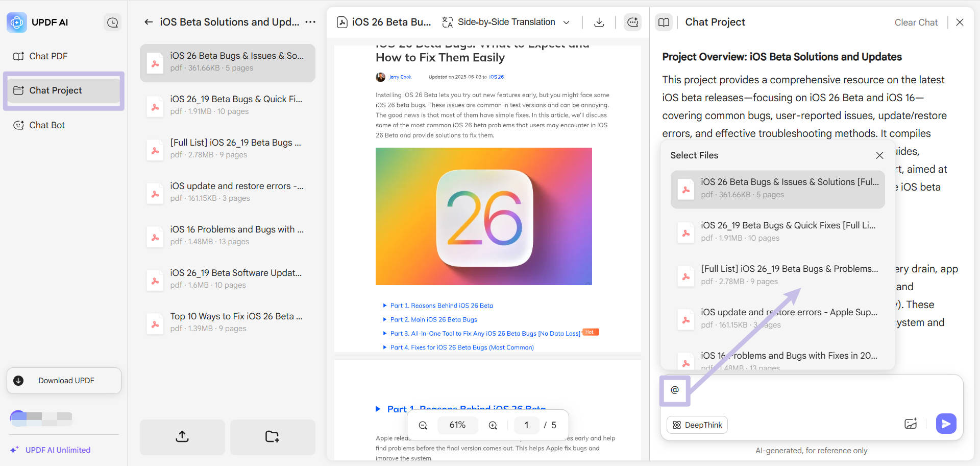The image size is (980, 466).
Task: Close the Select Files popup
Action: (x=879, y=155)
